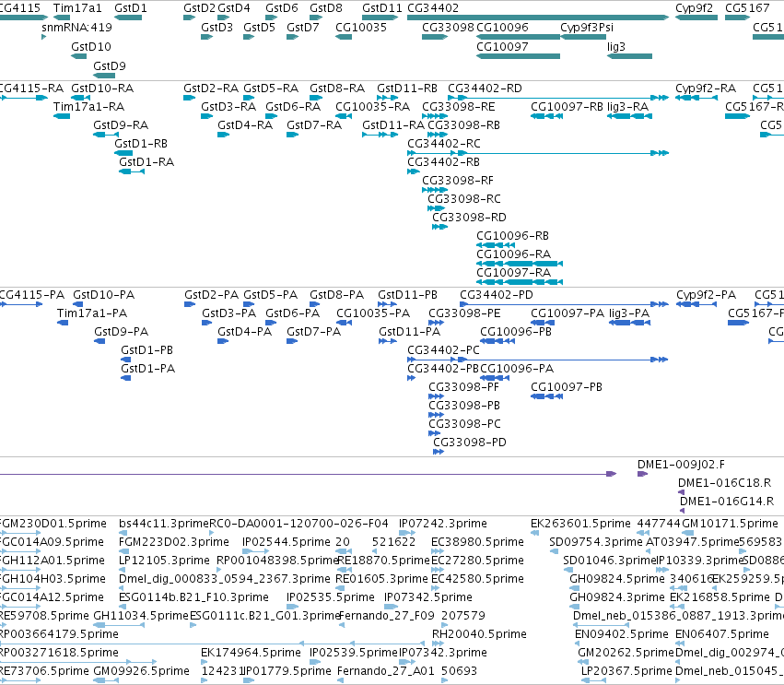
Task: Click the GstD9-RA transcript label
Action: [x=121, y=125]
